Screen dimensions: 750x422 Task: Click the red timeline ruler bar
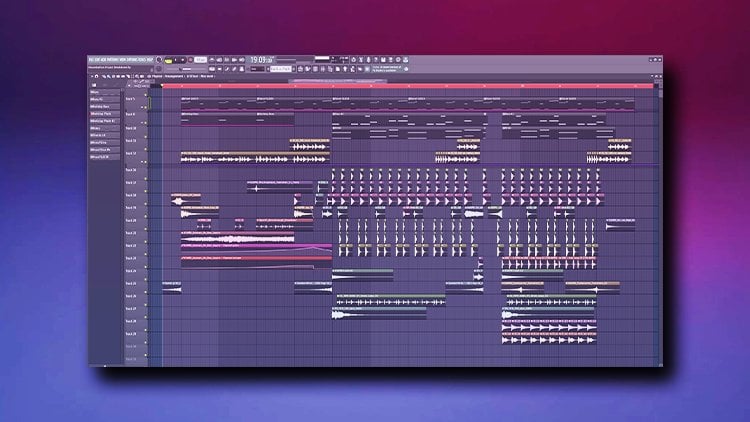(x=400, y=87)
